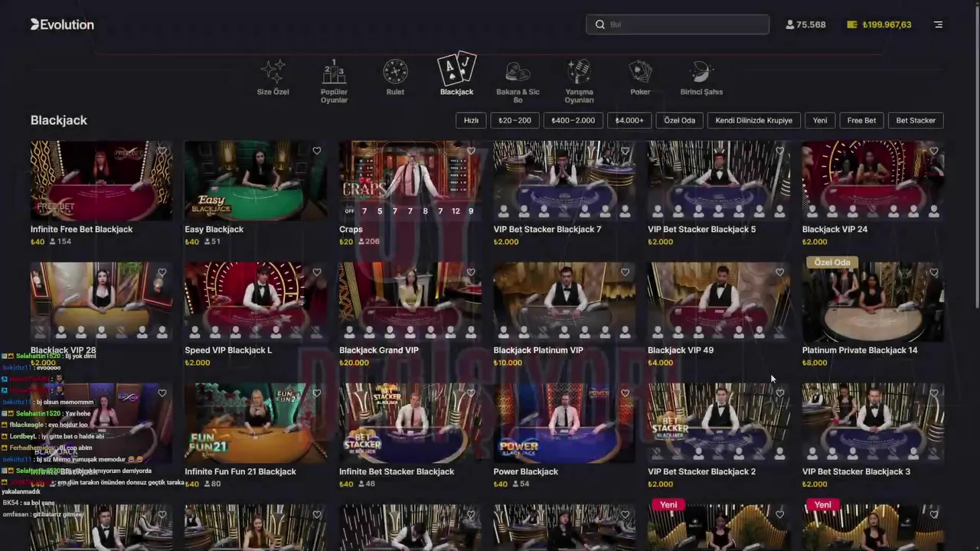The height and width of the screenshot is (551, 980).
Task: Click the Power Blackjack title text
Action: pos(526,471)
